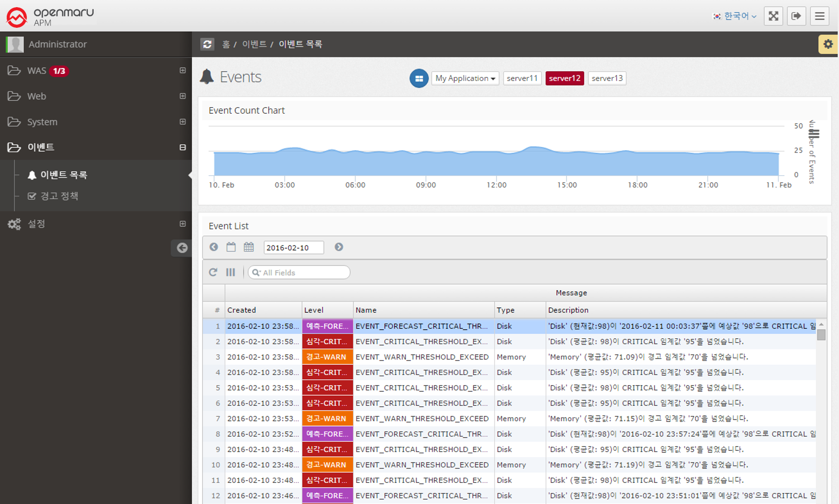Click the refresh icon beside the breadcrumb
This screenshot has width=839, height=504.
pos(207,44)
